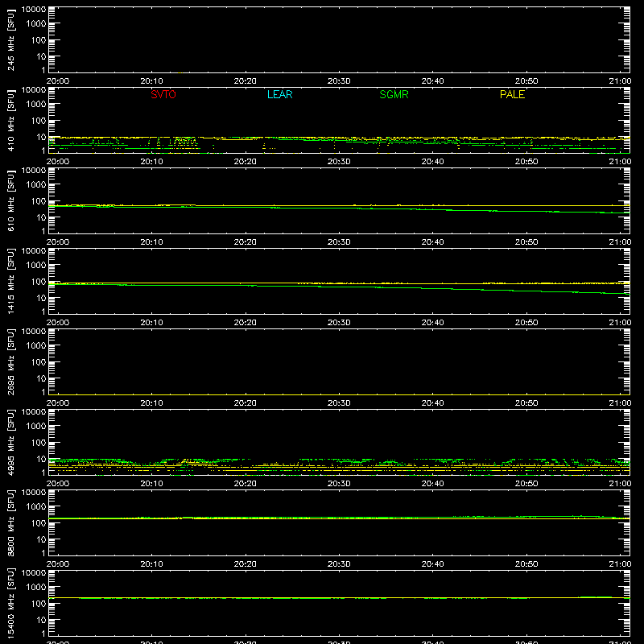Click 20:20 label of the 1415 MHz panel
Screen dimensions: 644x644
[x=246, y=323]
